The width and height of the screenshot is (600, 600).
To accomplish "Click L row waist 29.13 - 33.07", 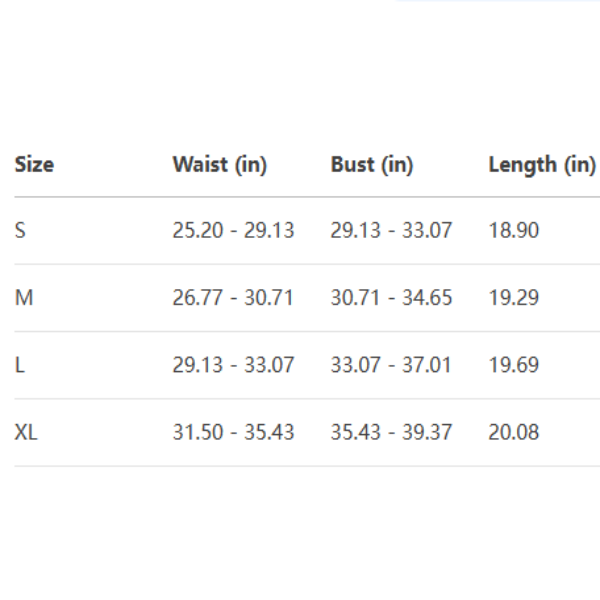I will tap(233, 365).
